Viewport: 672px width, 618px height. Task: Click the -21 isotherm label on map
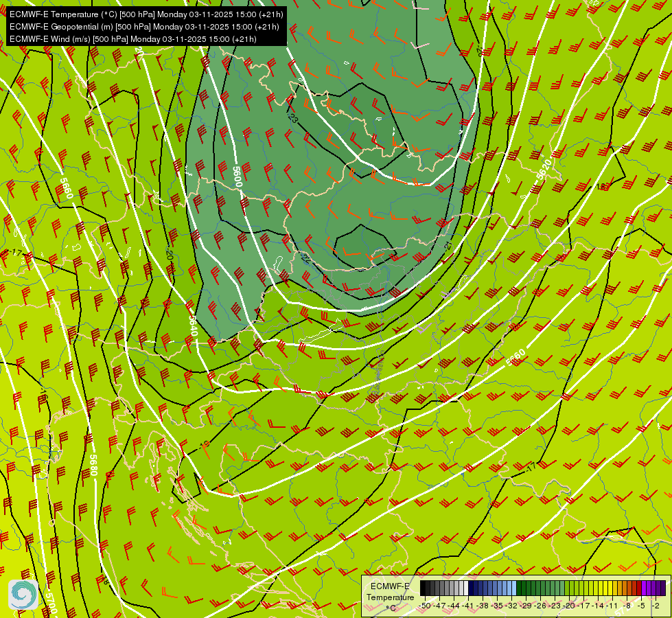pyautogui.click(x=448, y=247)
